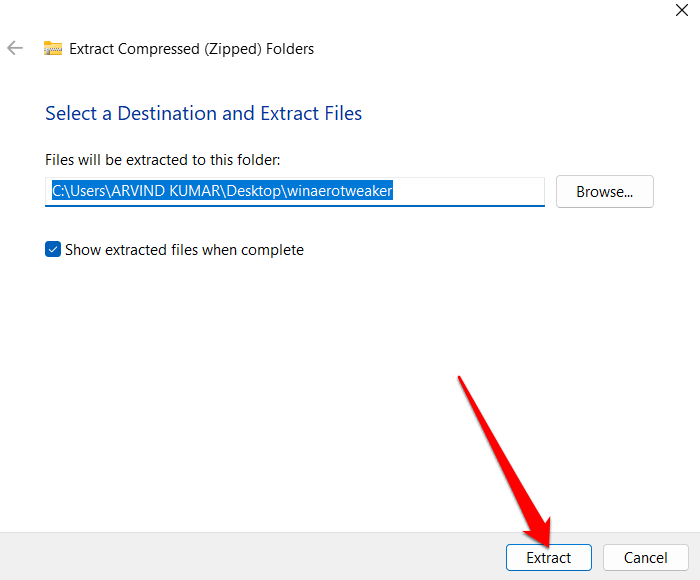Click 'Show extracted files when complete' label text
700x580 pixels.
184,250
